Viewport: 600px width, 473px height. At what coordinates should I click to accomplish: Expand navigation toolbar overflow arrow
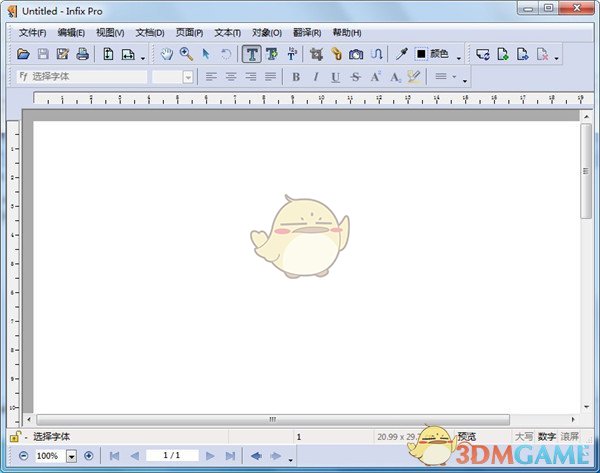pos(291,460)
